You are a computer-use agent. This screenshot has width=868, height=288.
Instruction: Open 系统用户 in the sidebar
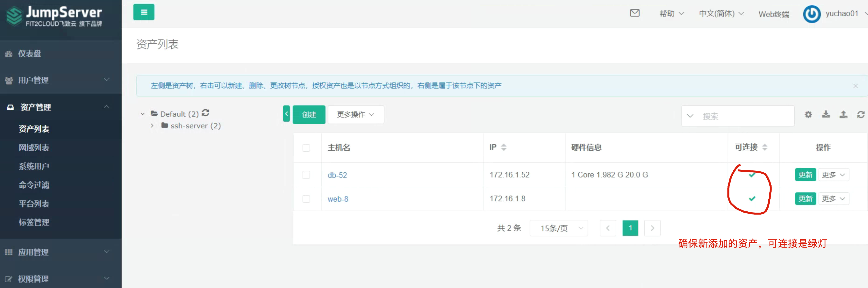pos(34,166)
